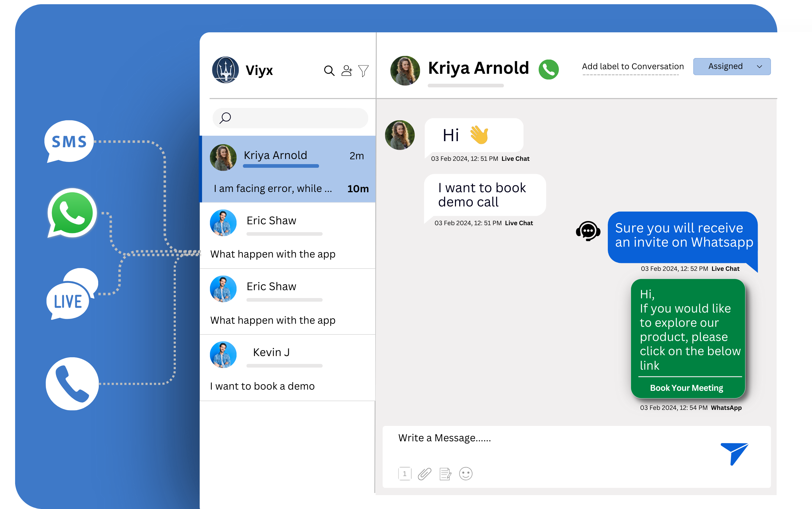Click Kriya Arnold's avatar in chat header
The height and width of the screenshot is (509, 812).
click(x=405, y=70)
